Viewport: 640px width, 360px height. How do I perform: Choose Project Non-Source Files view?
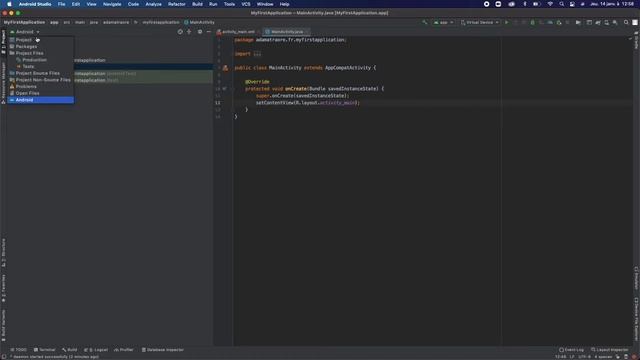[40, 80]
